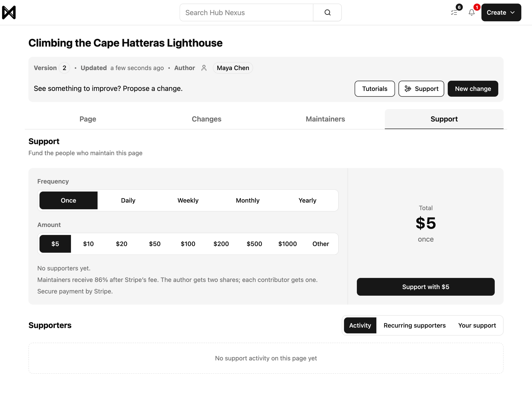Viewport: 532px width, 399px height.
Task: Choose the $50 amount
Action: pyautogui.click(x=155, y=244)
